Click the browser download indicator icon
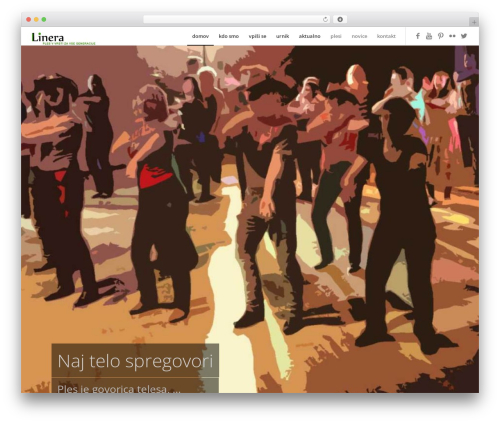 (x=340, y=19)
